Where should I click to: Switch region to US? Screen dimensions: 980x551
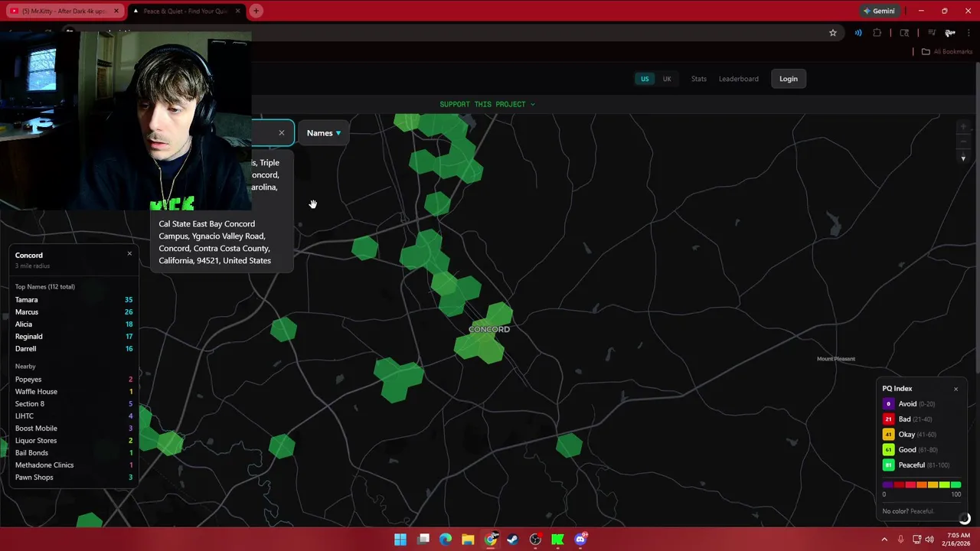coord(645,79)
